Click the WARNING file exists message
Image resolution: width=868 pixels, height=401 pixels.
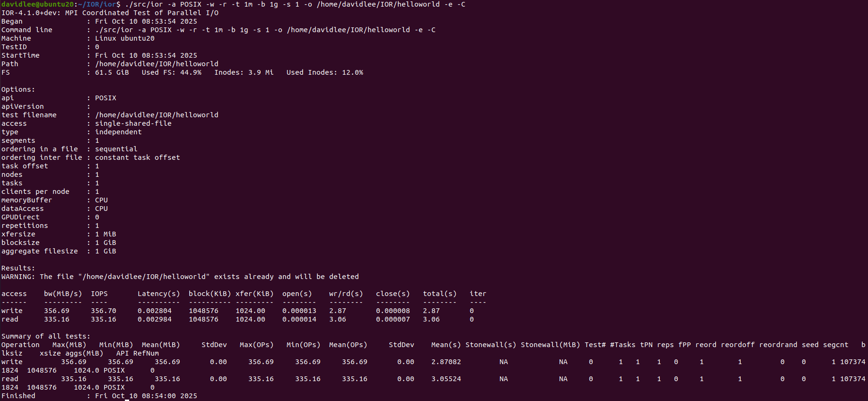point(180,277)
